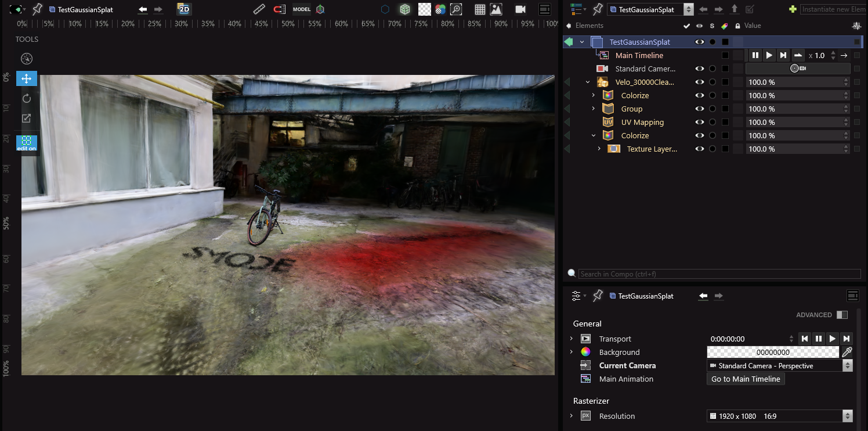Click the Go to Main Timeline button

pyautogui.click(x=746, y=379)
